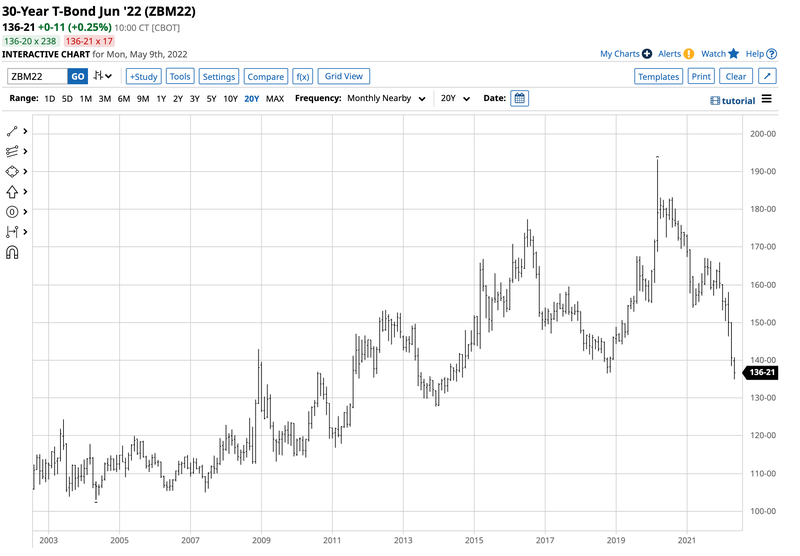Select the 5D range
The width and height of the screenshot is (800, 556).
67,98
